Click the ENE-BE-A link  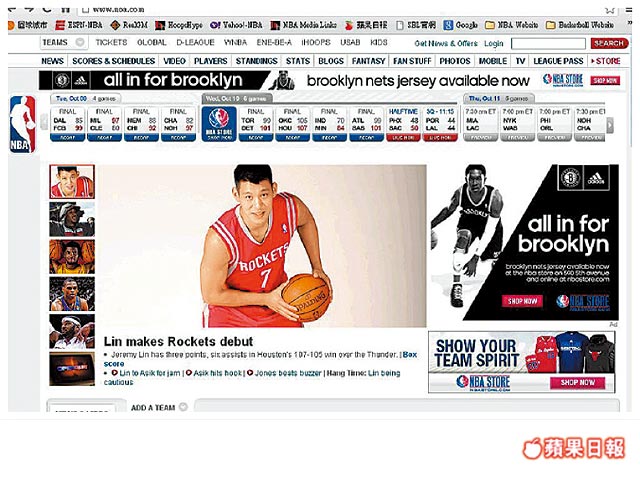pos(274,42)
